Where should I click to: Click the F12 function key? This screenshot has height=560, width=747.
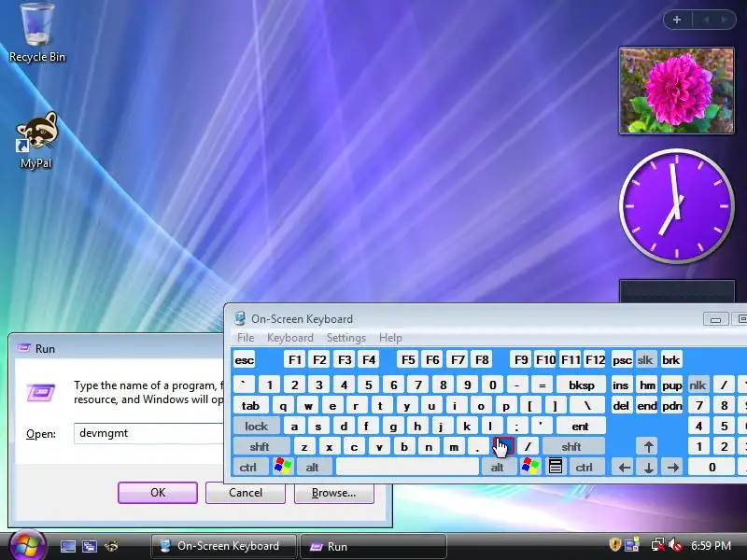(x=595, y=359)
